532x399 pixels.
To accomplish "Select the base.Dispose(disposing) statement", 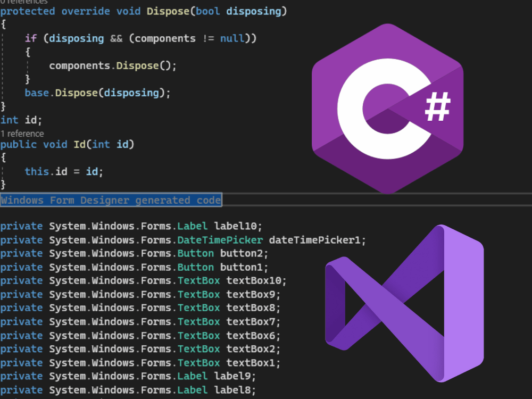I will pyautogui.click(x=97, y=93).
